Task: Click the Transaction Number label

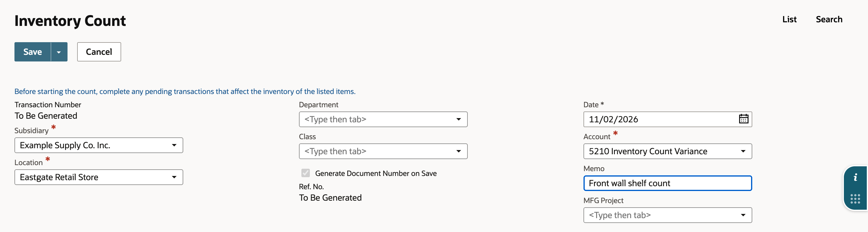Action: click(x=48, y=105)
